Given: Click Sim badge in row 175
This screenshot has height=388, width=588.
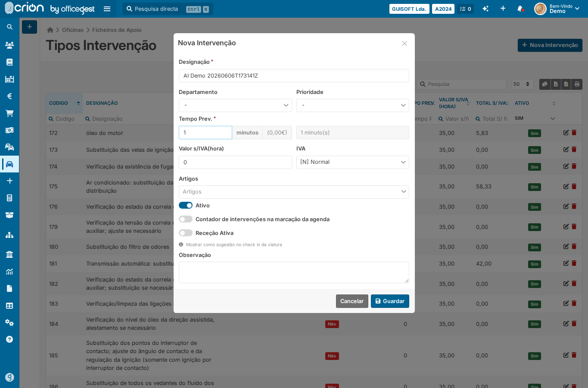Looking at the screenshot, I should [535, 187].
